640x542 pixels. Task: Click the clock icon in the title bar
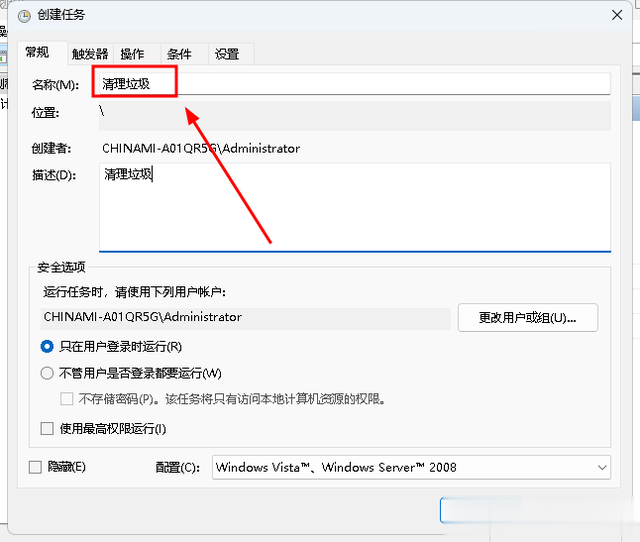[24, 16]
